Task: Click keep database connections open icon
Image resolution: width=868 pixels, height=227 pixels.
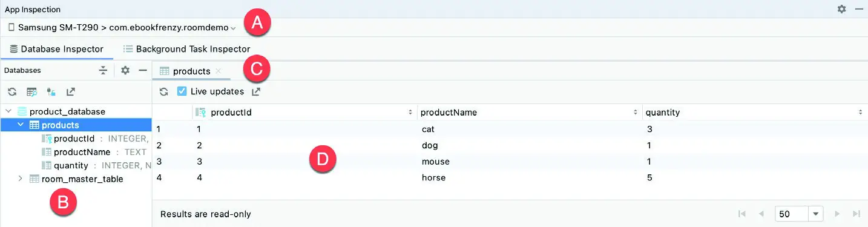Action: point(51,92)
